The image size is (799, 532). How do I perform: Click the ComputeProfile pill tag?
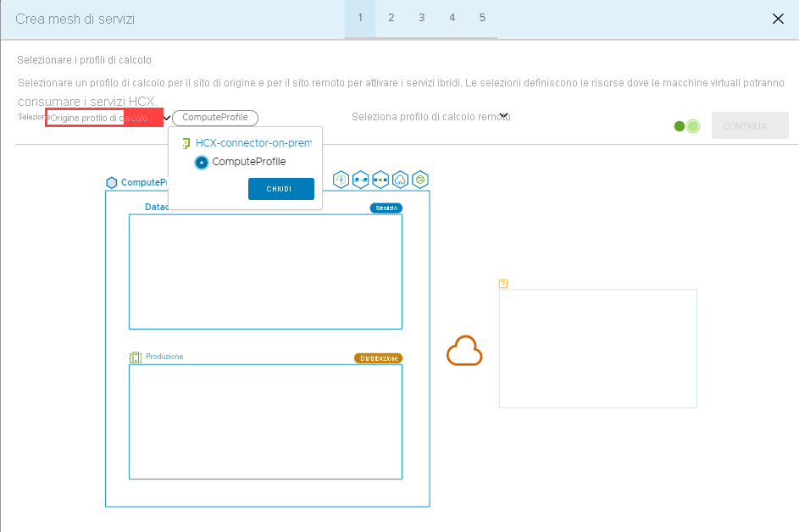[x=215, y=118]
